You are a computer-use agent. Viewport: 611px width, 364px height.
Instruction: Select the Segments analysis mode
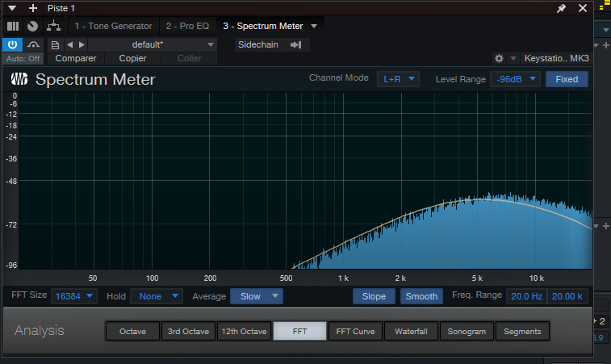522,331
